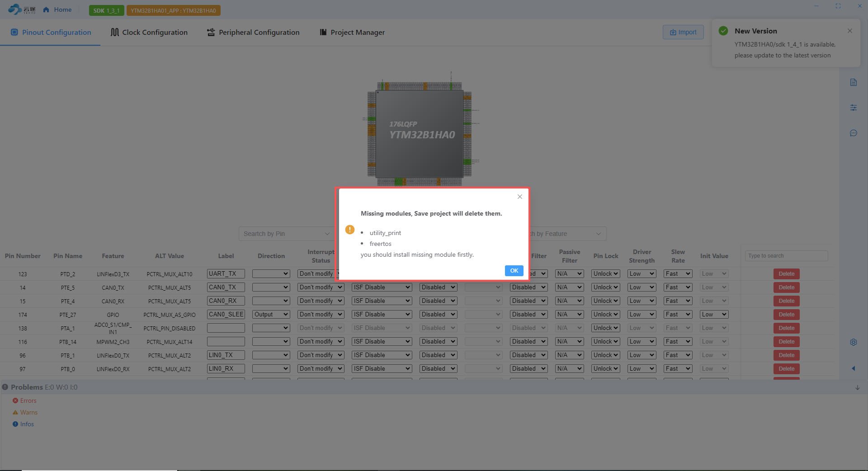This screenshot has width=868, height=471.
Task: Switch to Peripheral Configuration tab
Action: pos(253,32)
